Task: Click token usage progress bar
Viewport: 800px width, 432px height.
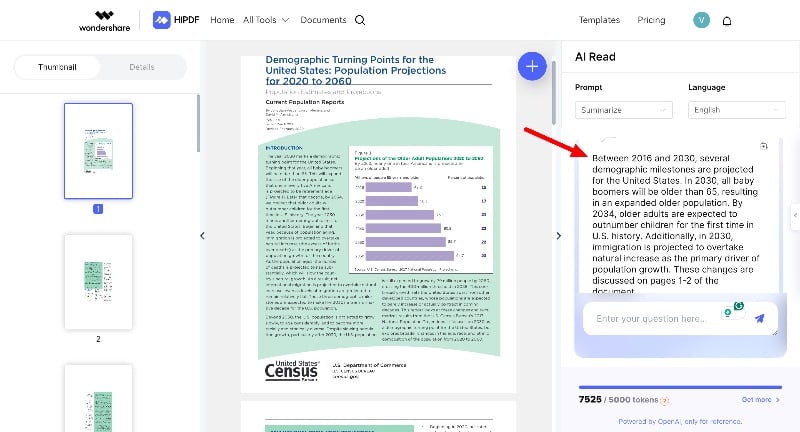Action: coord(680,387)
